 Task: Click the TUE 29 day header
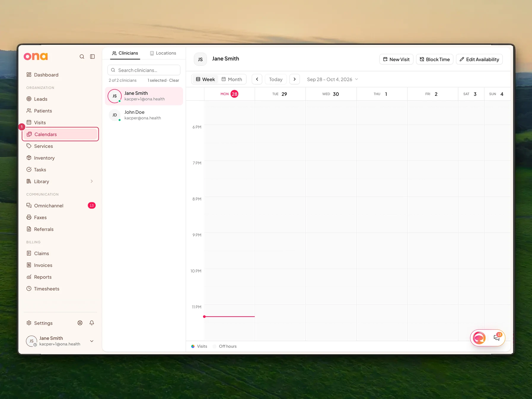click(280, 94)
